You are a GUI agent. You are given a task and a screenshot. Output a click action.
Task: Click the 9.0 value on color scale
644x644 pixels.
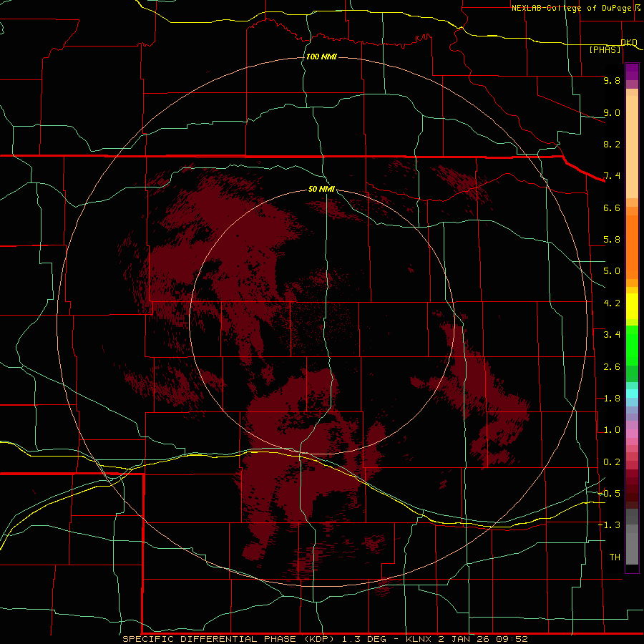point(612,112)
